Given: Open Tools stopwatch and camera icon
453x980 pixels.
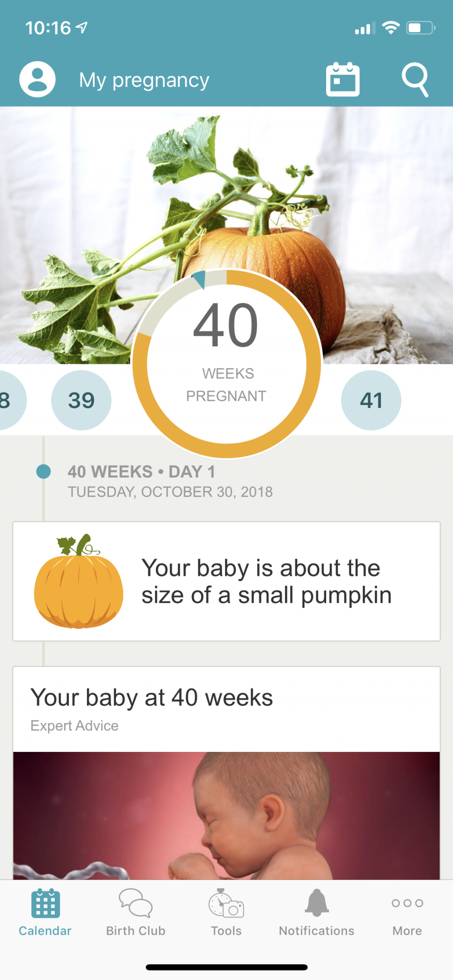Looking at the screenshot, I should (226, 903).
